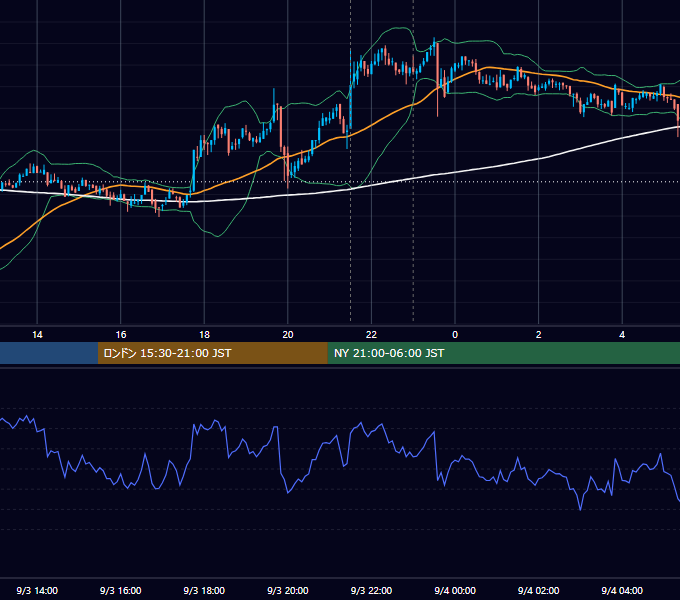Click the 9/3 18:00 time label
Viewport: 680px width, 600px height.
pos(204,590)
